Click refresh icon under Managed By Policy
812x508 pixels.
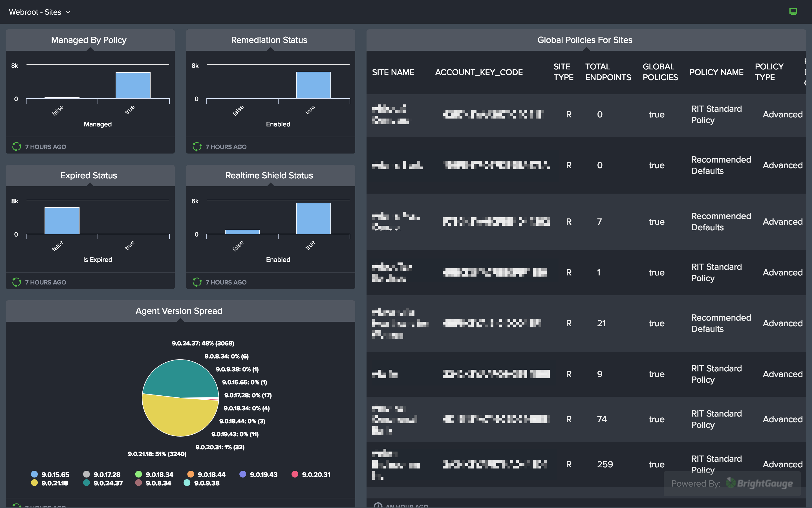(17, 147)
